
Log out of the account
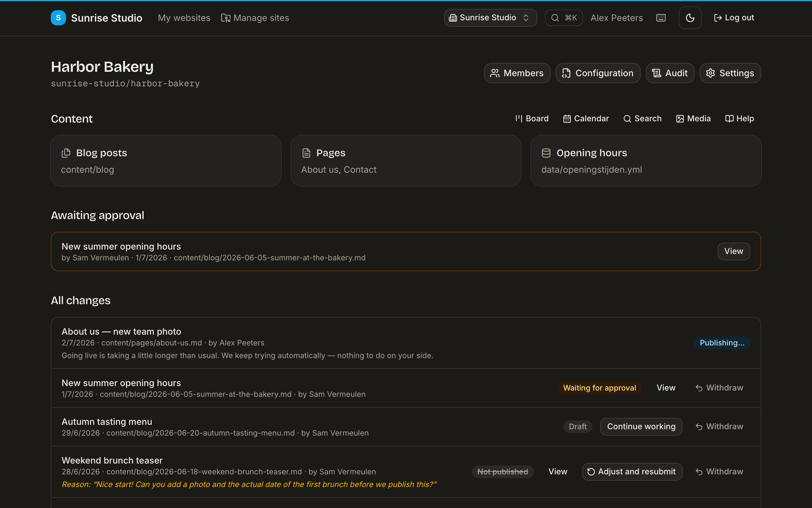734,18
